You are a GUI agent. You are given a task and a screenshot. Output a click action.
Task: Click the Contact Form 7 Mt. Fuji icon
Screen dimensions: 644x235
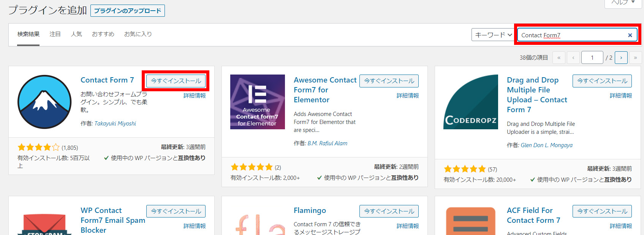point(44,102)
